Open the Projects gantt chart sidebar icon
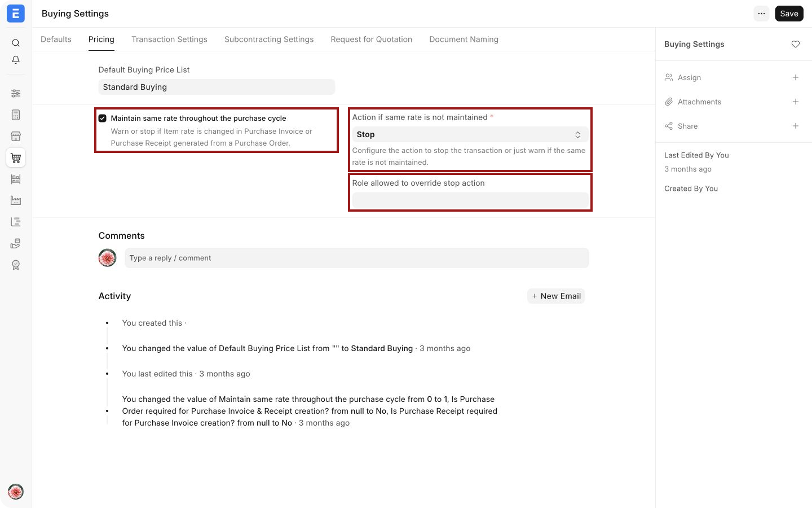812x508 pixels. click(x=16, y=222)
